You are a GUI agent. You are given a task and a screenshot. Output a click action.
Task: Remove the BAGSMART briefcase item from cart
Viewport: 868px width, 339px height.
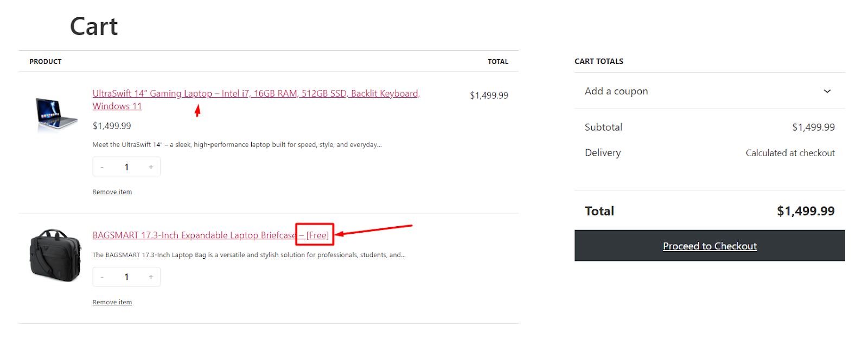click(x=112, y=302)
